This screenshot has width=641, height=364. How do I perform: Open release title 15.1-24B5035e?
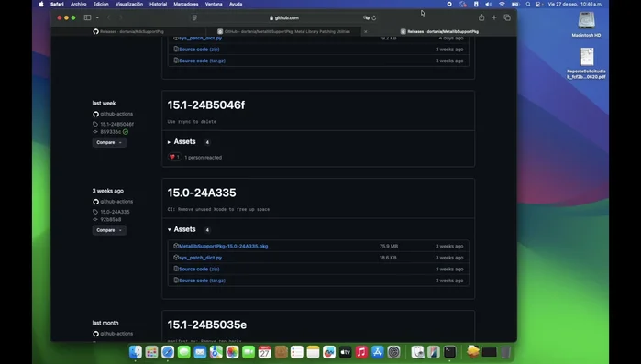[x=207, y=325]
